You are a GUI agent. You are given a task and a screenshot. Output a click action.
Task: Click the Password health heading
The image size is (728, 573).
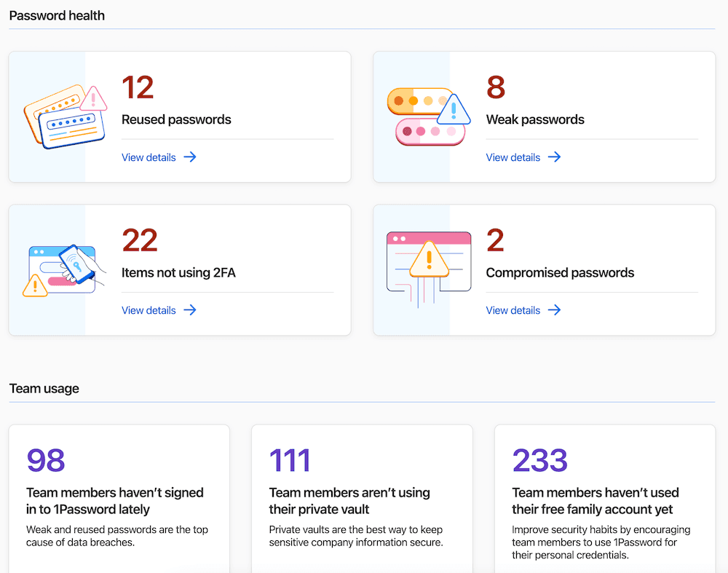[57, 16]
